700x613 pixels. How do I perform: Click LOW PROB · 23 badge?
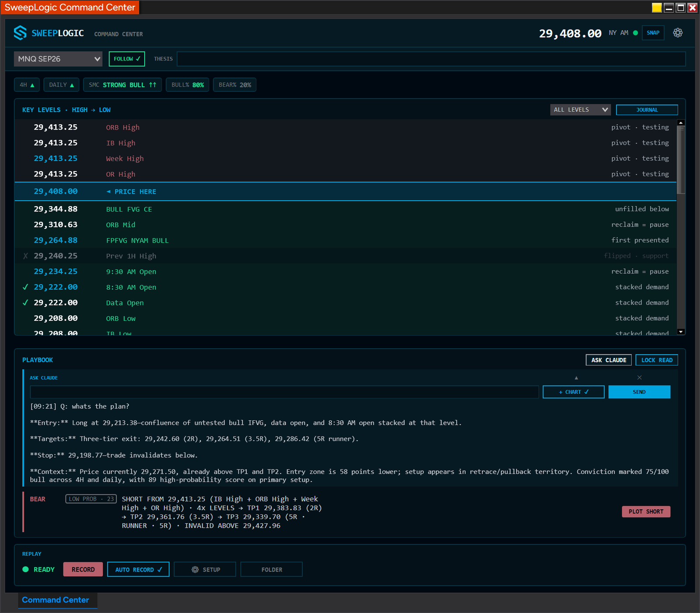click(x=91, y=499)
